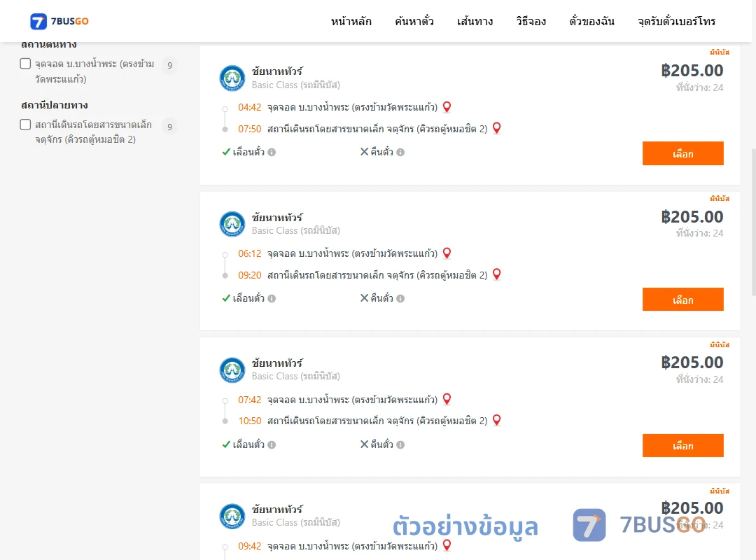Click the 10:50 arrival time text
Screen dimensions: 756x560
(250, 421)
